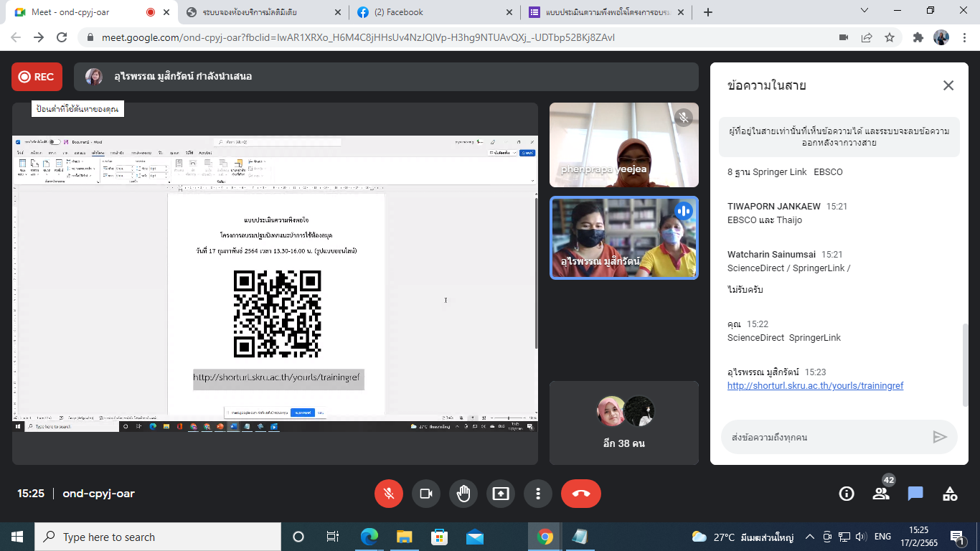This screenshot has width=980, height=551.
Task: Launch Microsoft Edge from the taskbar
Action: click(x=369, y=537)
